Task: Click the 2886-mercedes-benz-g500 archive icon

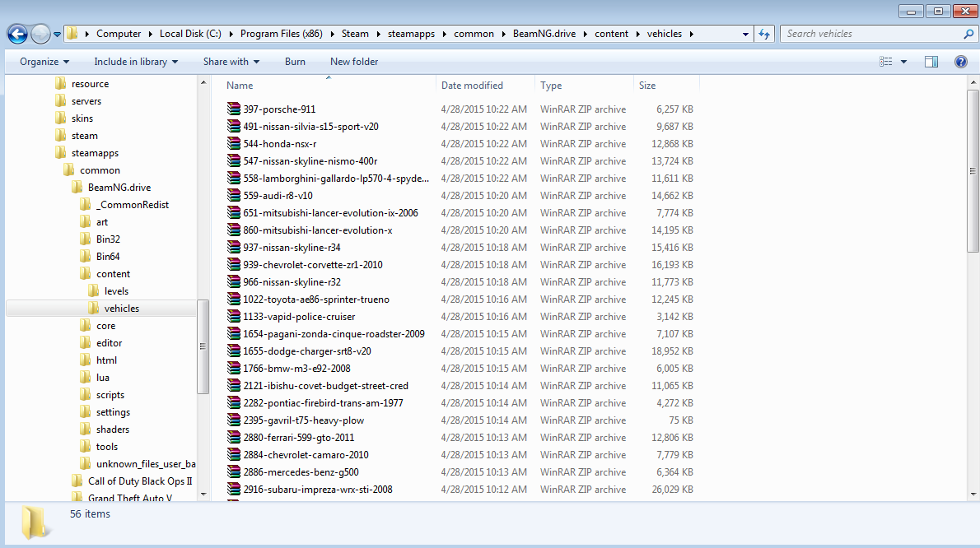Action: [234, 472]
